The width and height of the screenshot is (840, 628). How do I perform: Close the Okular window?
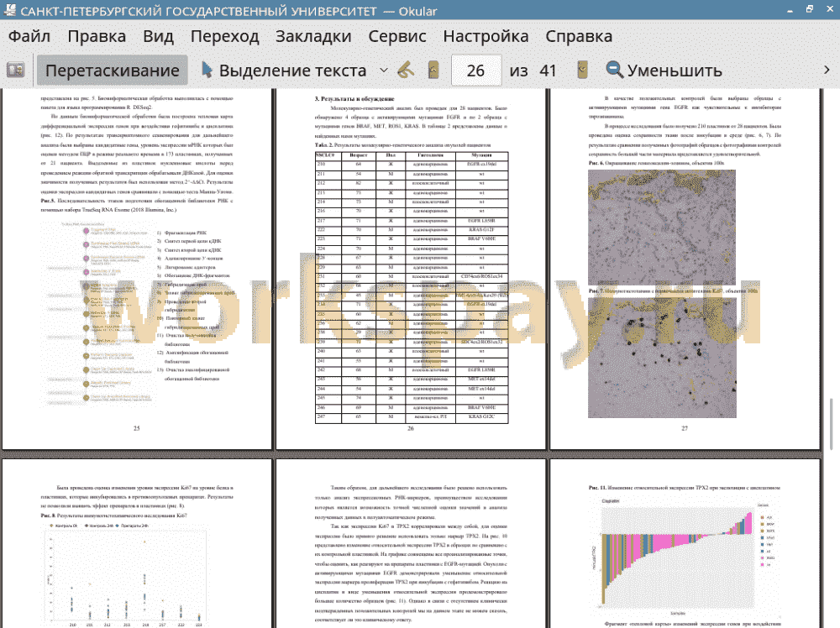click(x=830, y=9)
